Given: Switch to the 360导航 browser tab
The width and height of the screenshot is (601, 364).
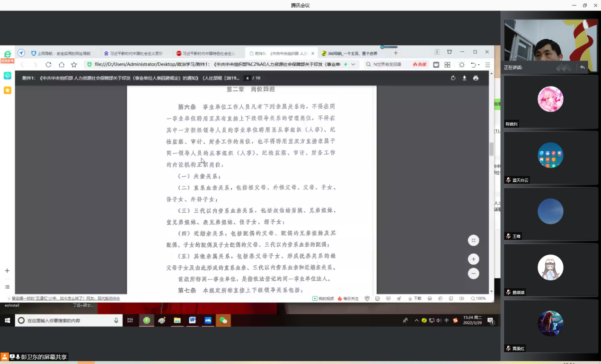Looking at the screenshot, I should pyautogui.click(x=351, y=53).
